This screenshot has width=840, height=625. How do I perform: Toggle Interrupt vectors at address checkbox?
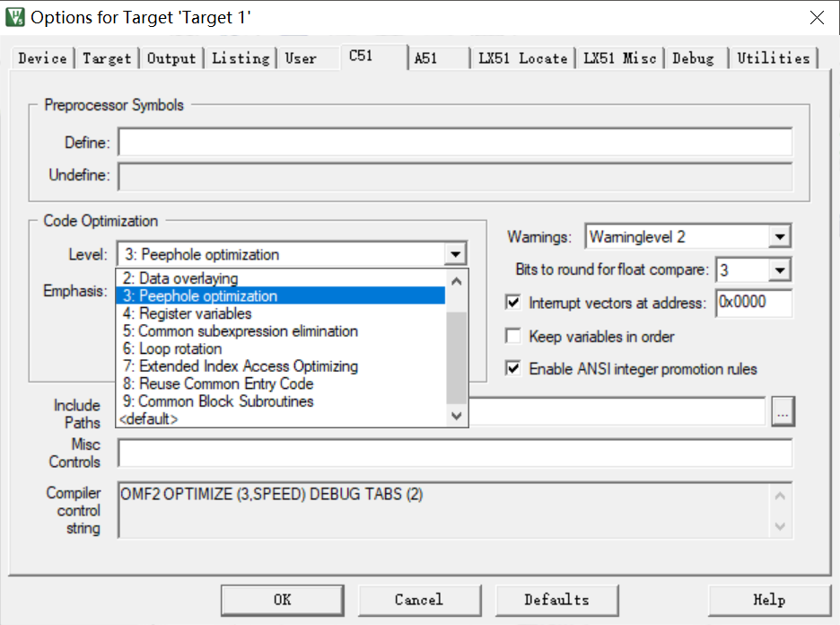coord(513,303)
